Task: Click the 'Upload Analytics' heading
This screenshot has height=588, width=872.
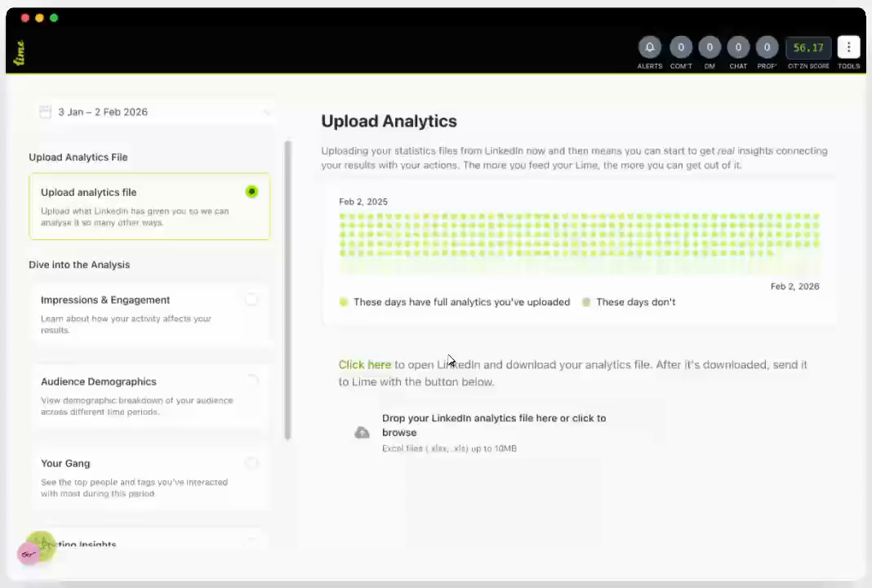Action: tap(389, 121)
